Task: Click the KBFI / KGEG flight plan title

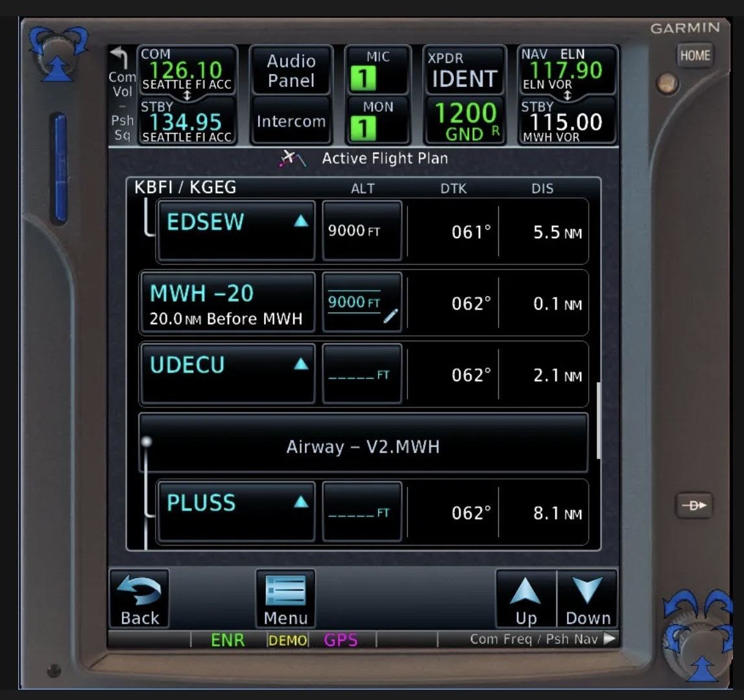Action: [x=185, y=187]
